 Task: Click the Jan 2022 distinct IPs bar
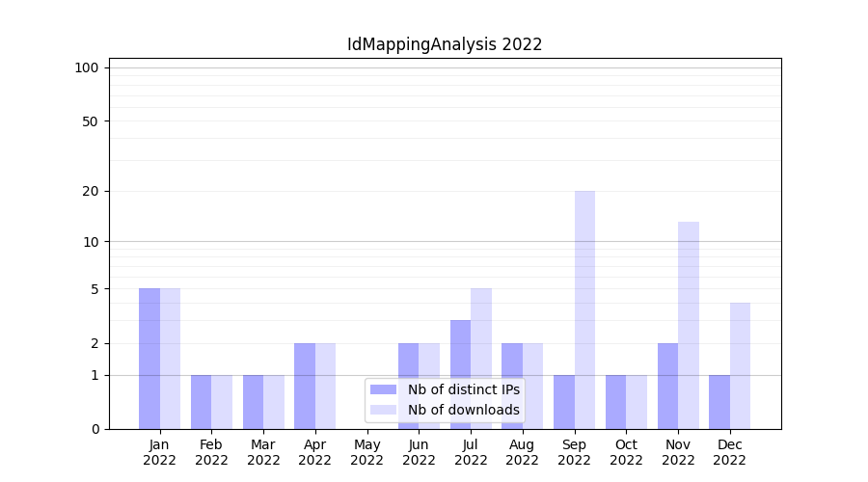pos(149,359)
